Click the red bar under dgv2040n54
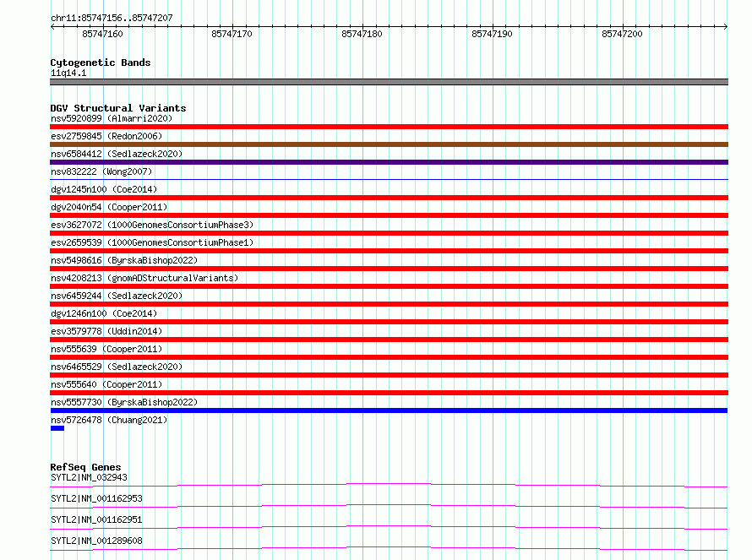The width and height of the screenshot is (752, 560). pos(389,215)
